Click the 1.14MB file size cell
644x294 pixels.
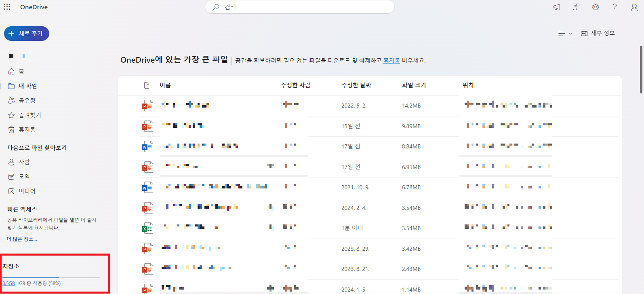[411, 290]
